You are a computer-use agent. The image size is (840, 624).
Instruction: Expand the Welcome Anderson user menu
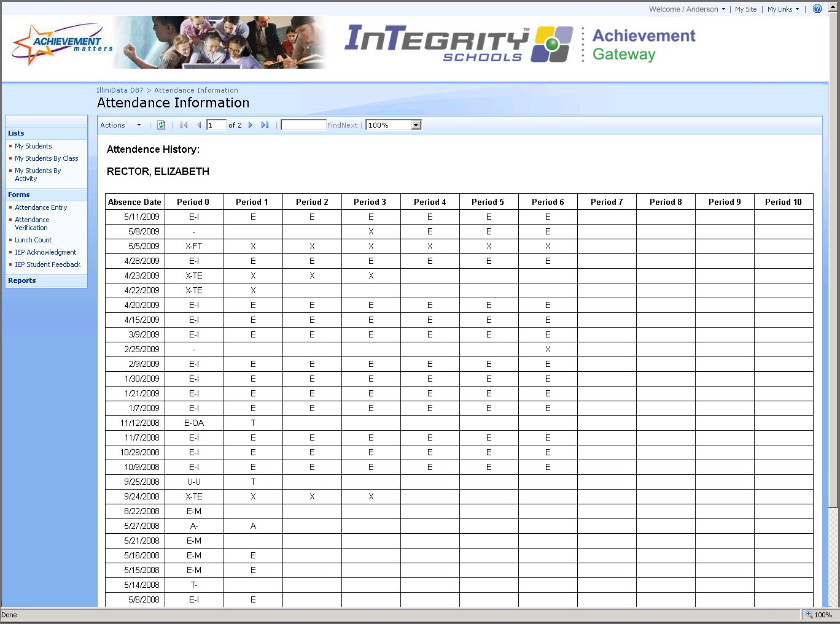click(687, 9)
